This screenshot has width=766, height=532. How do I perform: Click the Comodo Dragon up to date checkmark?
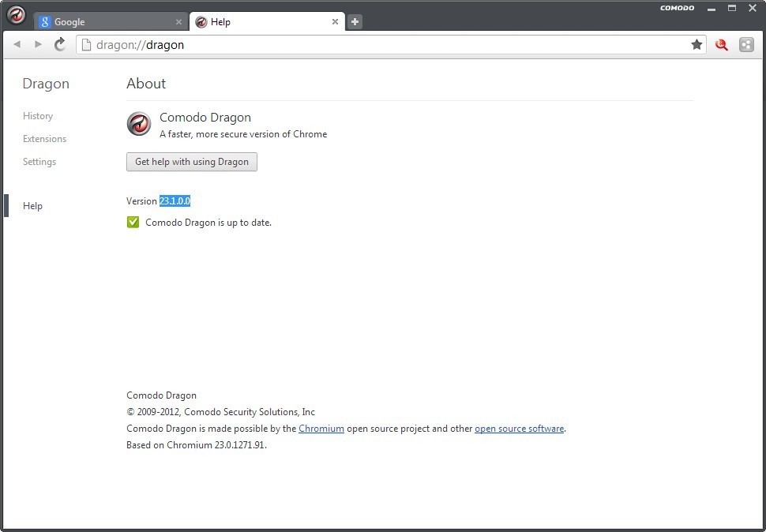click(x=133, y=222)
